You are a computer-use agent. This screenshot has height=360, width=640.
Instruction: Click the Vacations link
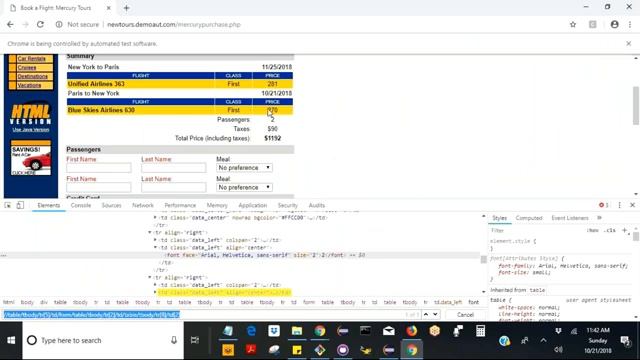tap(29, 86)
